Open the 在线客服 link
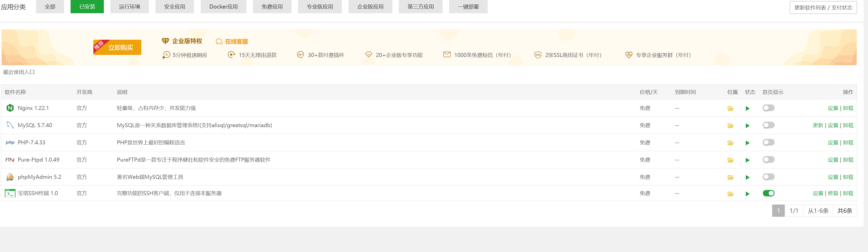The image size is (868, 252). click(236, 41)
